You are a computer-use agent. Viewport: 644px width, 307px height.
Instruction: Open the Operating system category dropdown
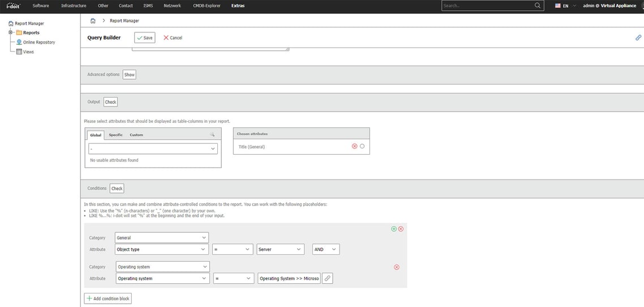pyautogui.click(x=162, y=267)
